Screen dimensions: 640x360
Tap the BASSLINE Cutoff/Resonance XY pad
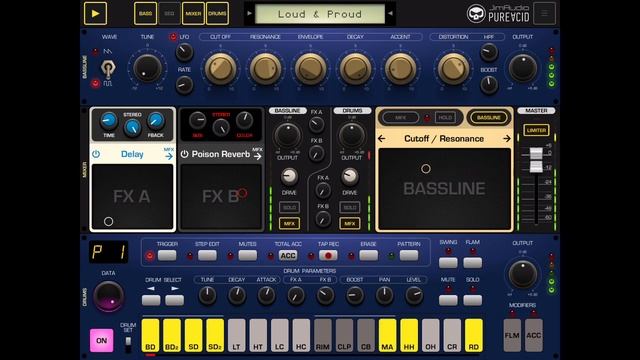444,189
